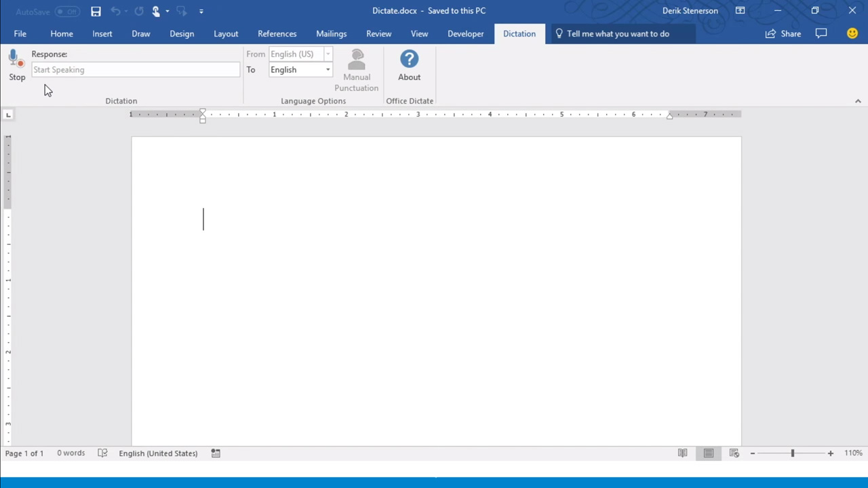Open the spelling and proofing status icon

point(102,453)
